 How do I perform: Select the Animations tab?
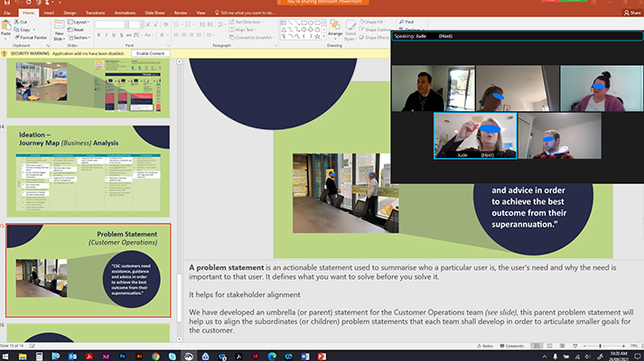point(125,13)
